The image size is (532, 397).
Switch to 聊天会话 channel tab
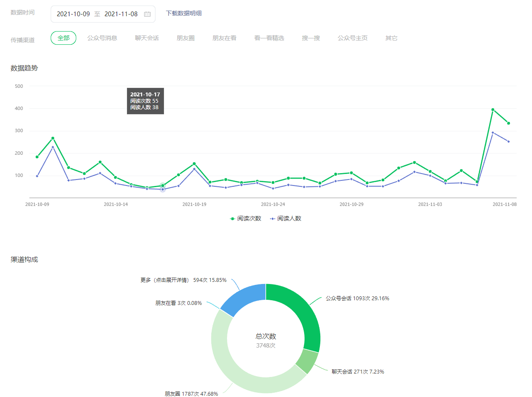point(147,38)
